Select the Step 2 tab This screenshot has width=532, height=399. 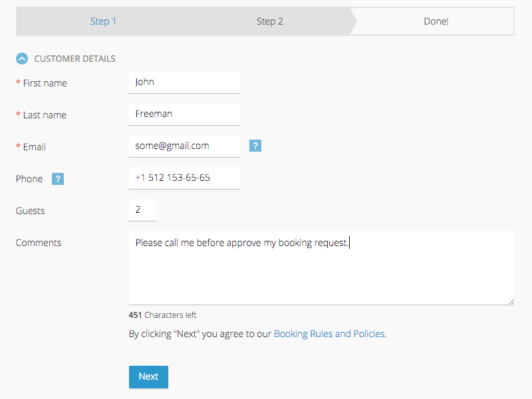pyautogui.click(x=270, y=21)
